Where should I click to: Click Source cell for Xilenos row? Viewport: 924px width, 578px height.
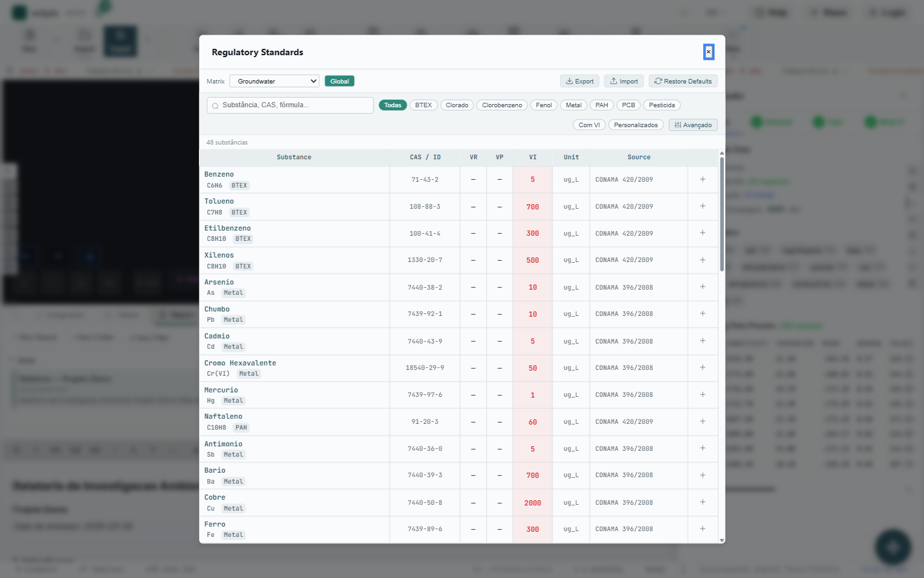[639, 260]
